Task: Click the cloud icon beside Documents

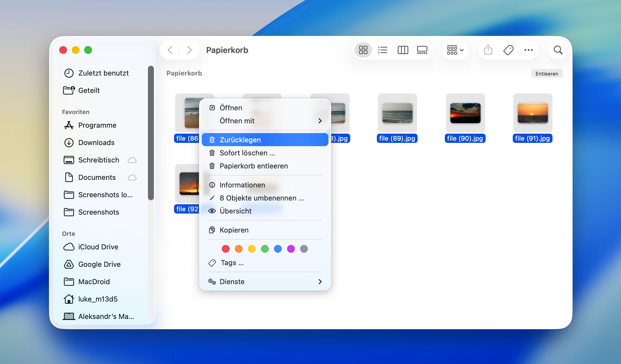Action: click(x=132, y=177)
